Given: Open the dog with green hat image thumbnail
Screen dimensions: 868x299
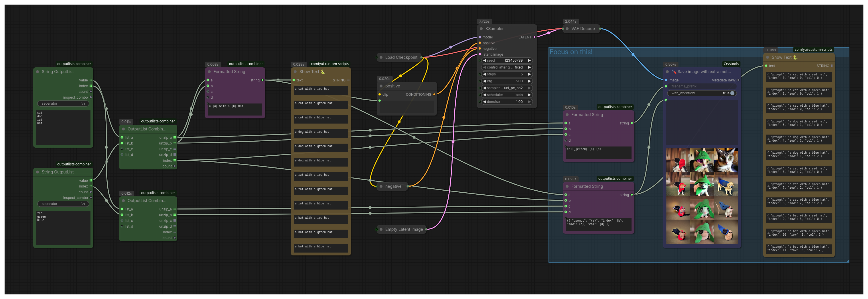Looking at the screenshot, I should [x=702, y=184].
